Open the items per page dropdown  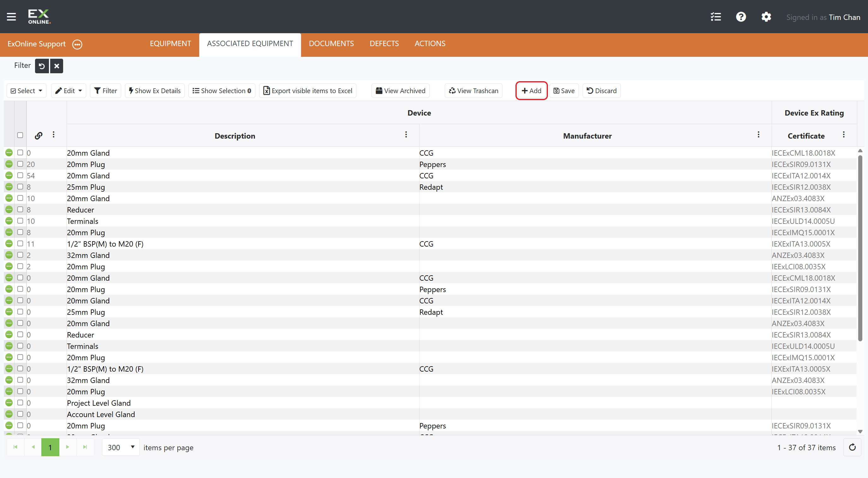(121, 447)
